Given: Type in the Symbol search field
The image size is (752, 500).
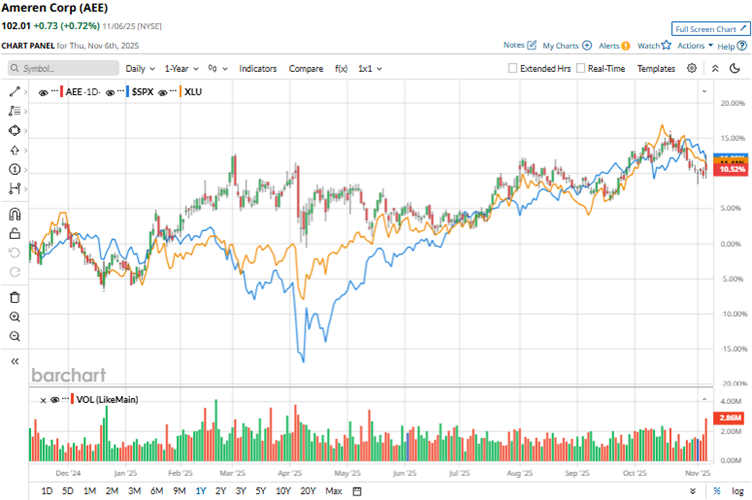Looking at the screenshot, I should click(x=60, y=68).
